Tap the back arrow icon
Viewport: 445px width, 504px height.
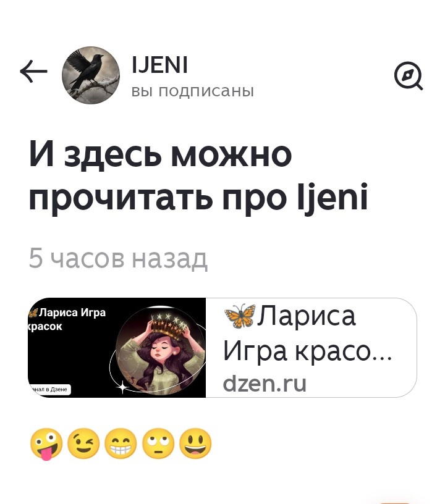pos(33,71)
